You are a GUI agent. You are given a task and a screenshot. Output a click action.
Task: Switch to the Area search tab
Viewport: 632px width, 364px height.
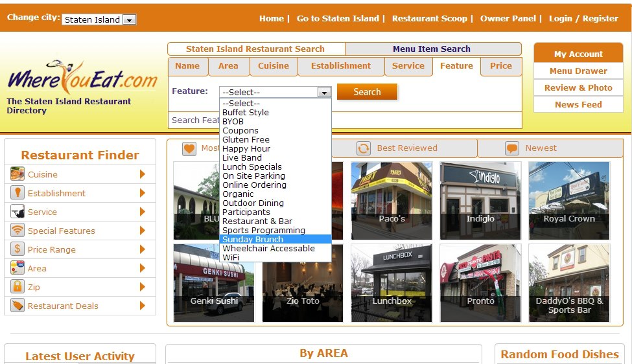pyautogui.click(x=228, y=66)
